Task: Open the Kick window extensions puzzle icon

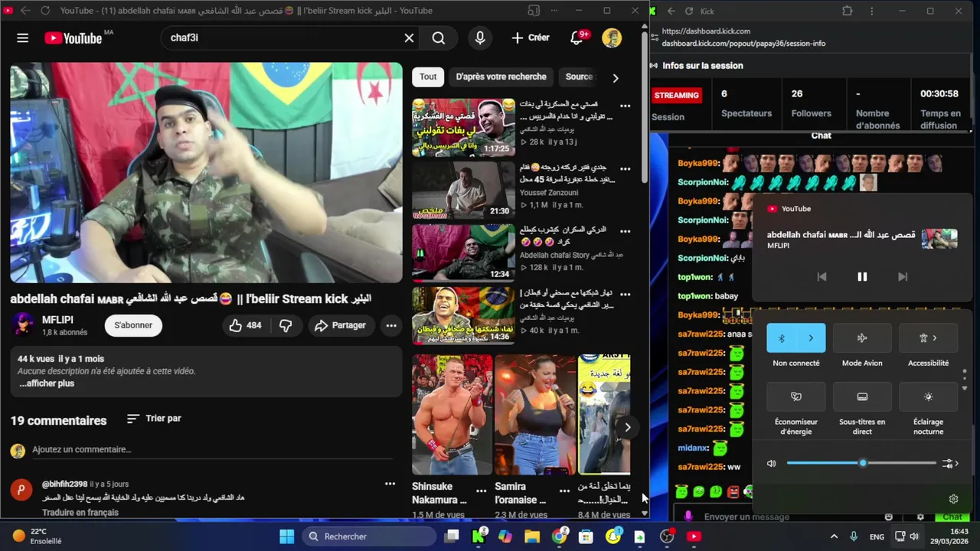Action: coord(847,11)
